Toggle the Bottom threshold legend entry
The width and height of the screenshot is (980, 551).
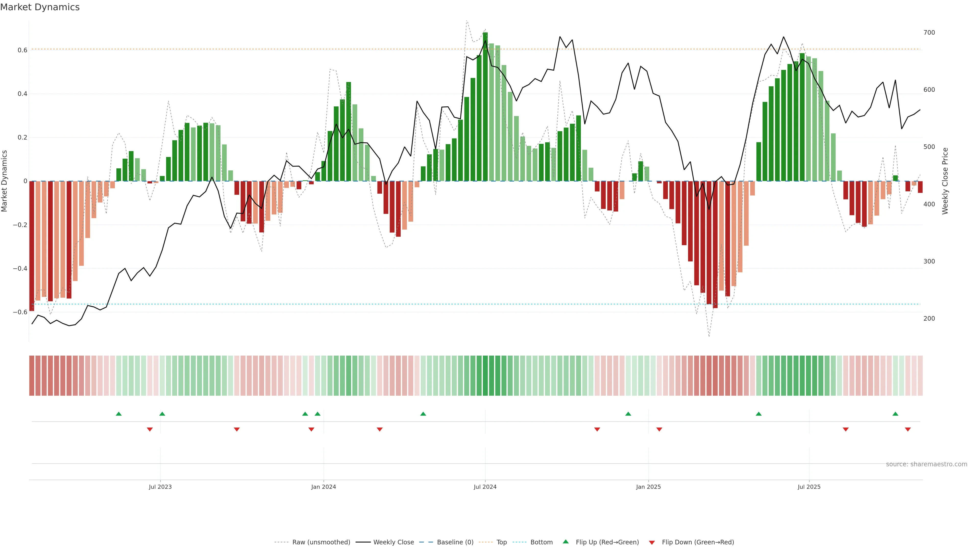pos(541,542)
